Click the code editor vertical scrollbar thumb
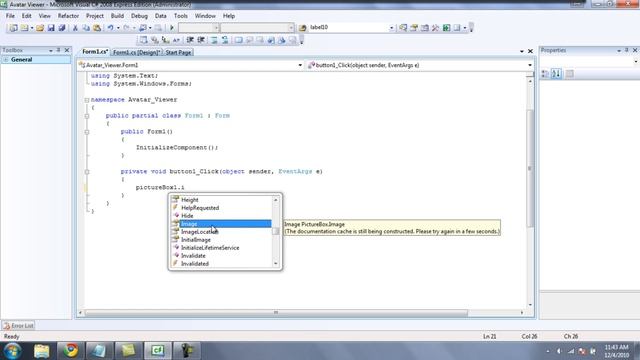640x360 pixels. pos(530,168)
